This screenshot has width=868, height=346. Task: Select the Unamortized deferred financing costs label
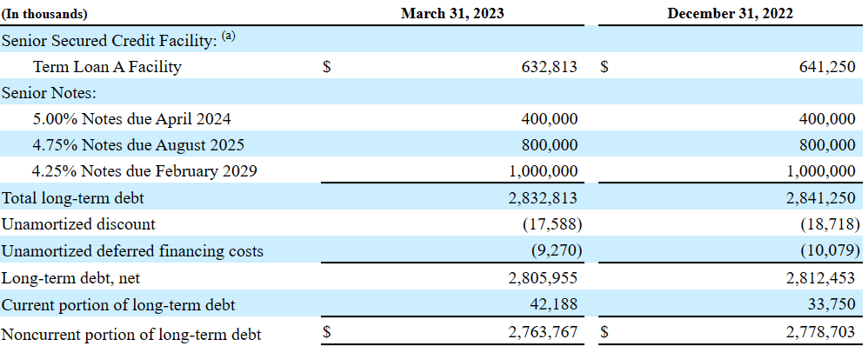(x=132, y=251)
